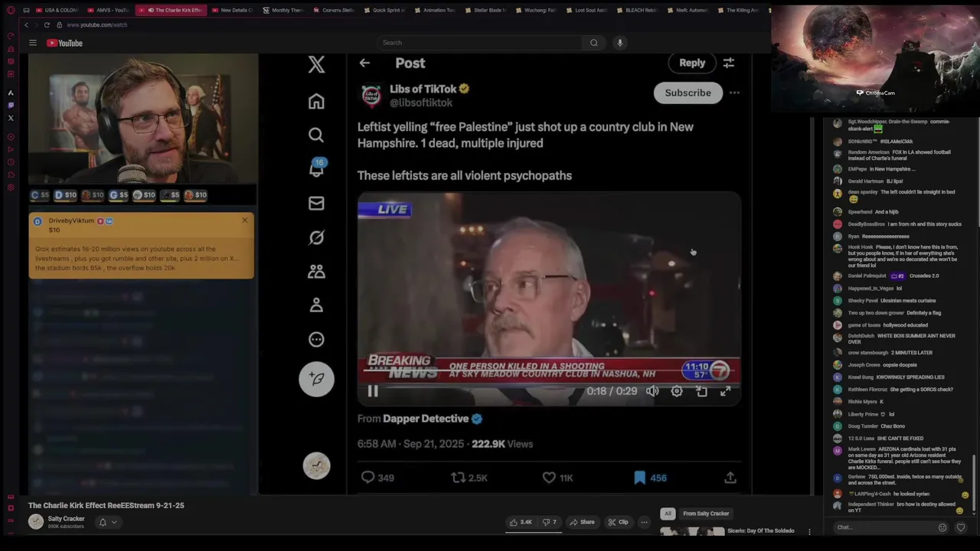Switch to New Details browser tab

[x=232, y=10]
